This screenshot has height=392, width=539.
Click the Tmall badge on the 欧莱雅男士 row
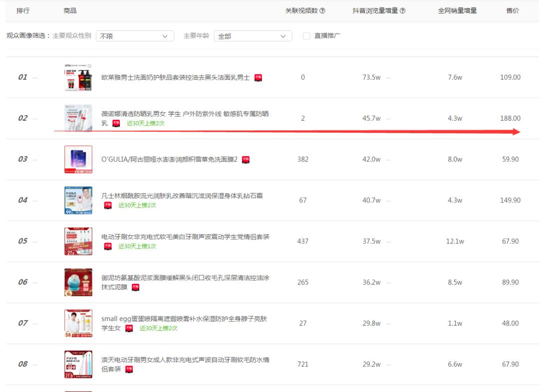pyautogui.click(x=258, y=77)
